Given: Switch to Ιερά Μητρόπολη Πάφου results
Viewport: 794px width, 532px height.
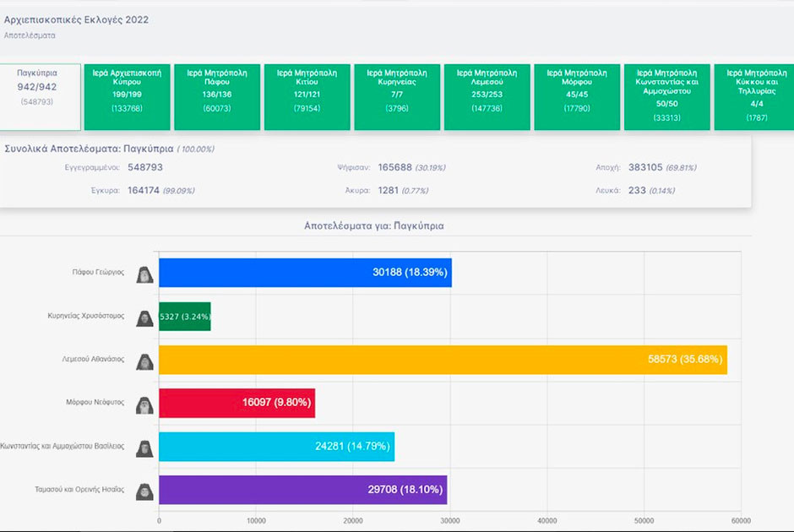Looking at the screenshot, I should 217,96.
